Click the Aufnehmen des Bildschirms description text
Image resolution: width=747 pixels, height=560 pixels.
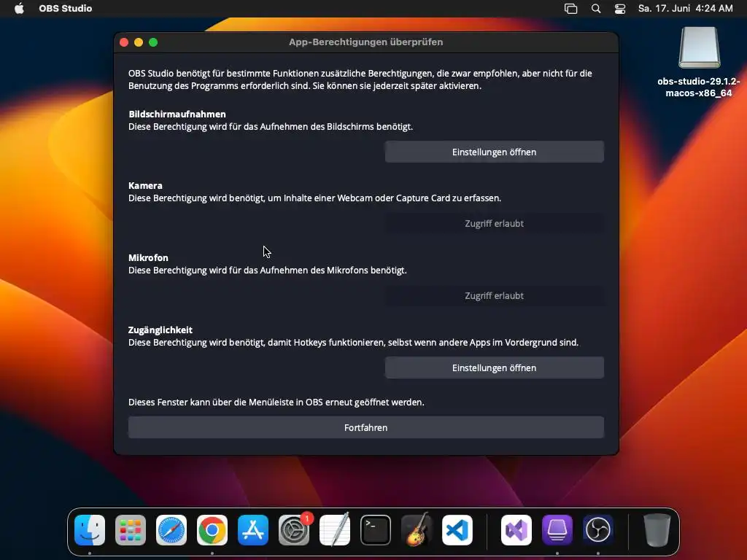271,127
